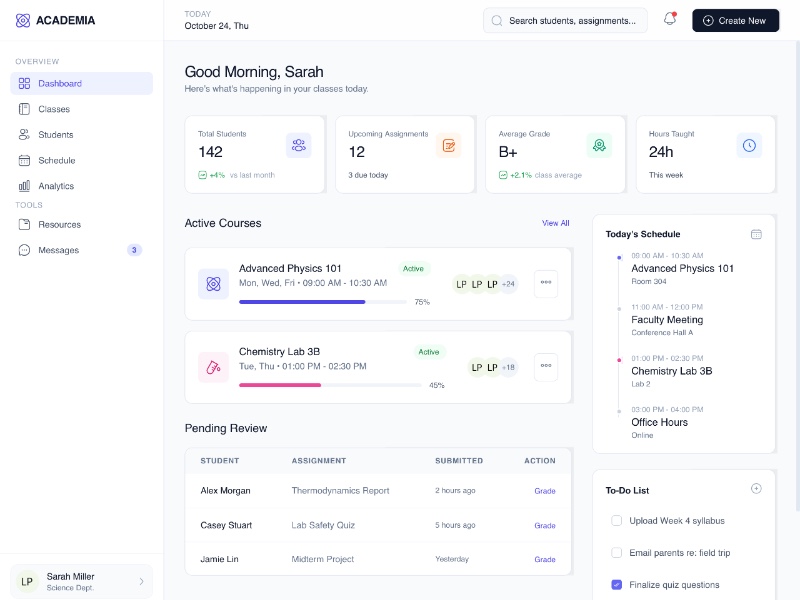The image size is (800, 600).
Task: Grade Alex Morgan's Thermodynamics Report
Action: 545,491
